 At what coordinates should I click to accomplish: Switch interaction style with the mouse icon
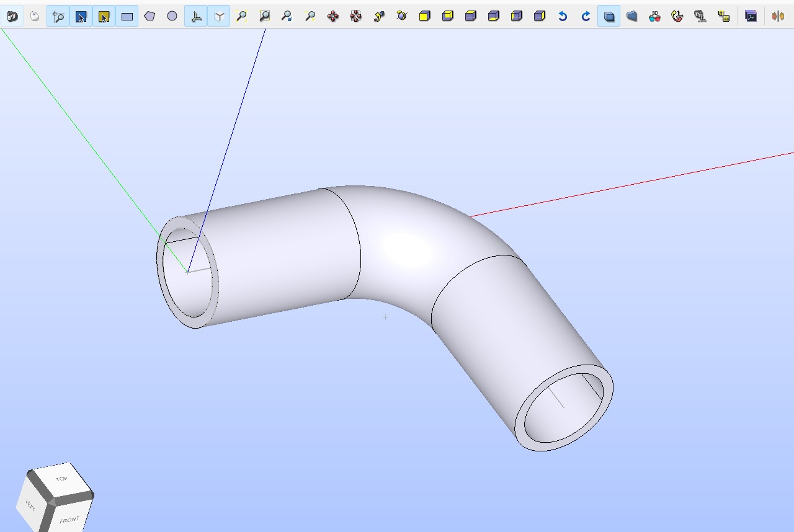pyautogui.click(x=35, y=16)
